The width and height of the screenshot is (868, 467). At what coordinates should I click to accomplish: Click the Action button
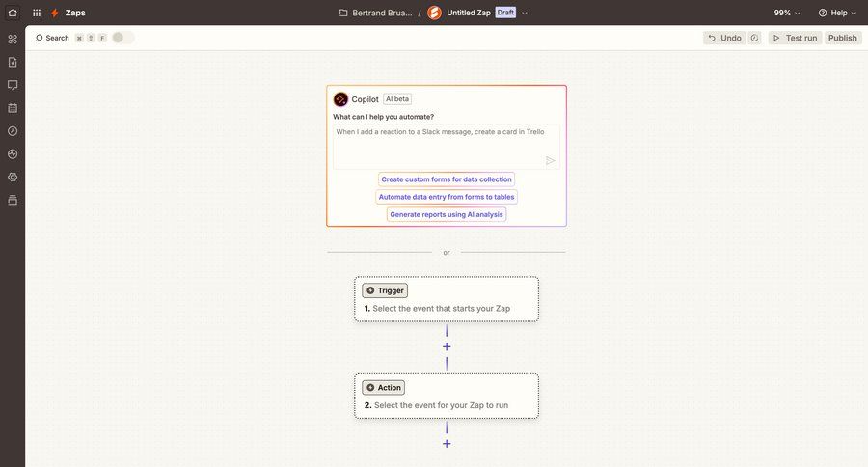[x=383, y=388]
